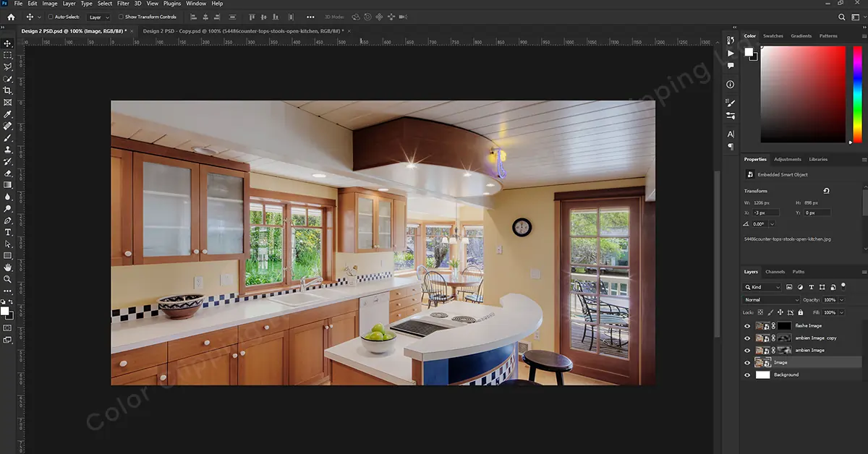Click the Adjustments panel tab
The image size is (868, 454).
pyautogui.click(x=788, y=159)
